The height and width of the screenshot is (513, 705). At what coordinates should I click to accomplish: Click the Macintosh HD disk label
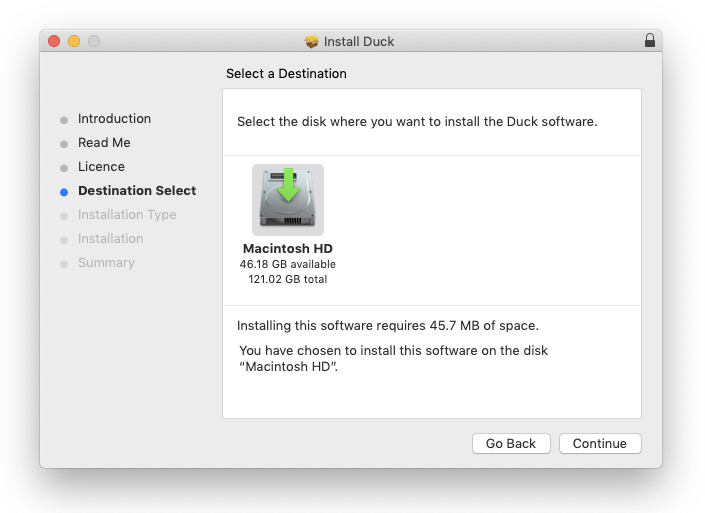[x=288, y=249]
